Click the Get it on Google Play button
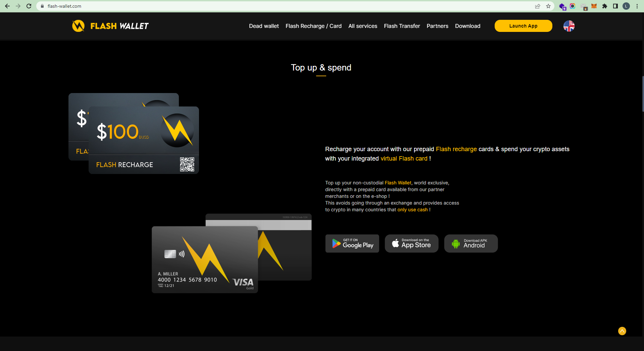This screenshot has height=351, width=644. 352,244
